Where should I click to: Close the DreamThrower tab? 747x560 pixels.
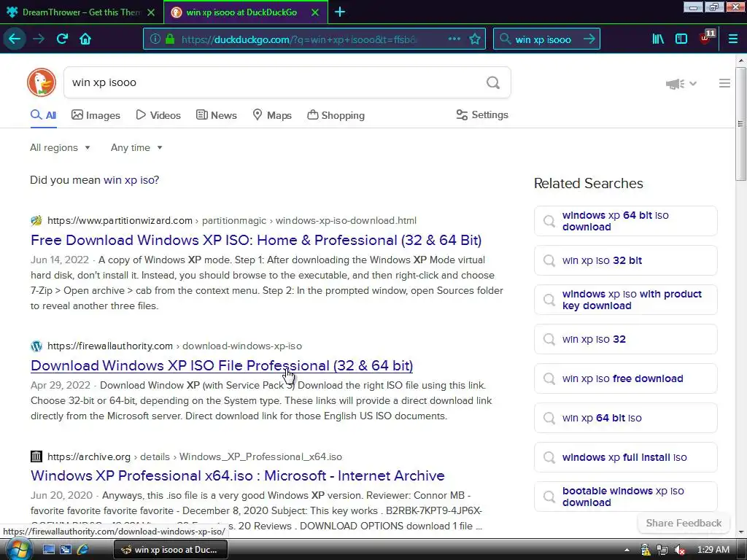tap(151, 12)
